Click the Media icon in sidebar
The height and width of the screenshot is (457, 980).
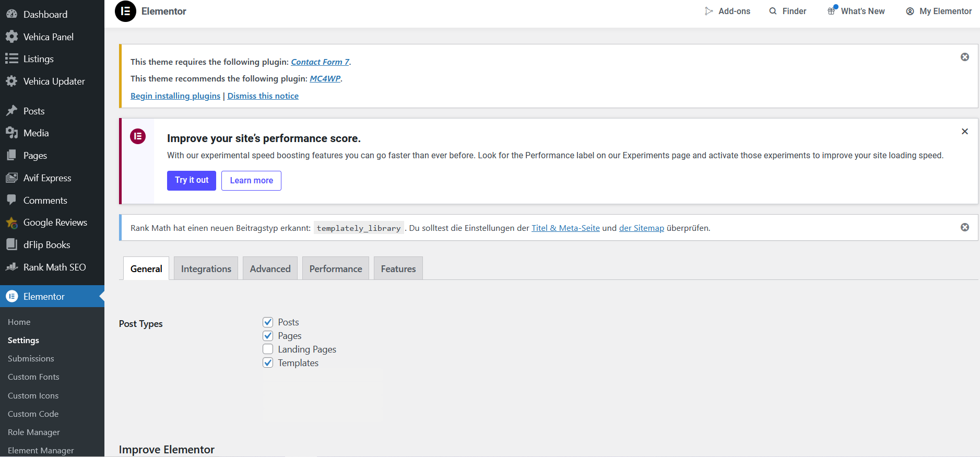[x=11, y=133]
